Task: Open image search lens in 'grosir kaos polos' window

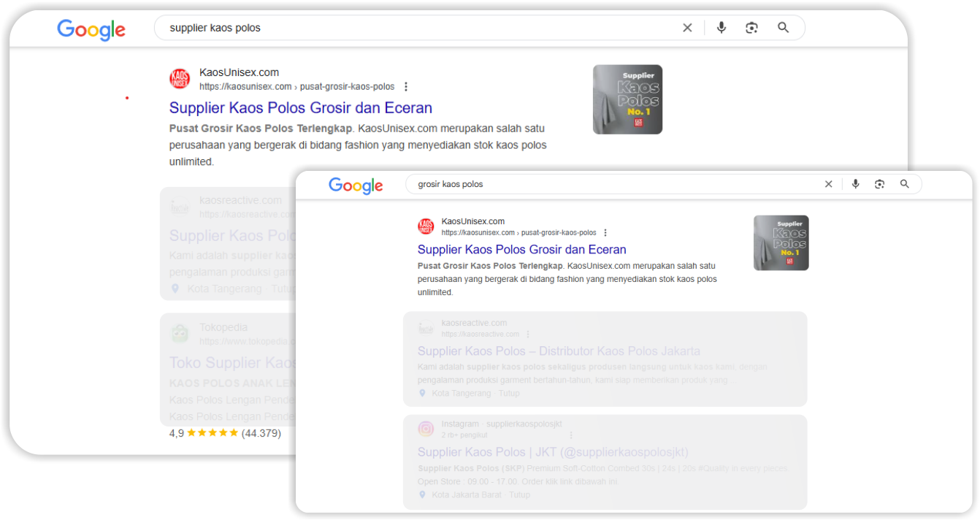Action: click(x=879, y=184)
